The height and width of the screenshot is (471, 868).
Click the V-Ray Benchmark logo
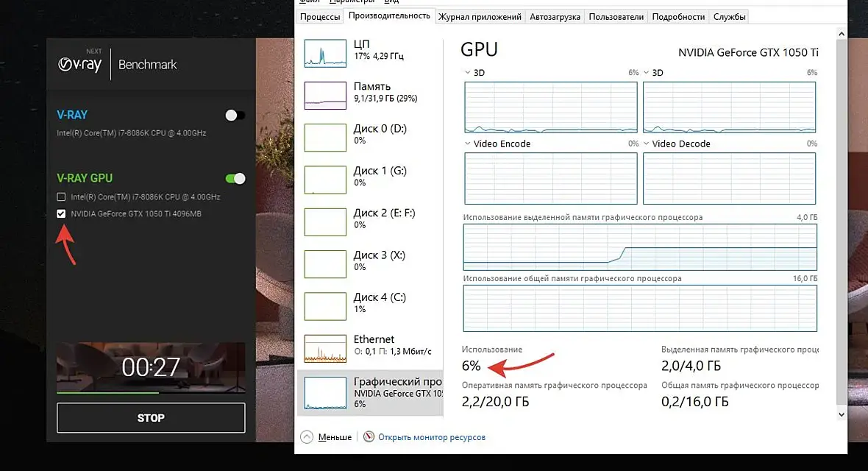click(118, 64)
